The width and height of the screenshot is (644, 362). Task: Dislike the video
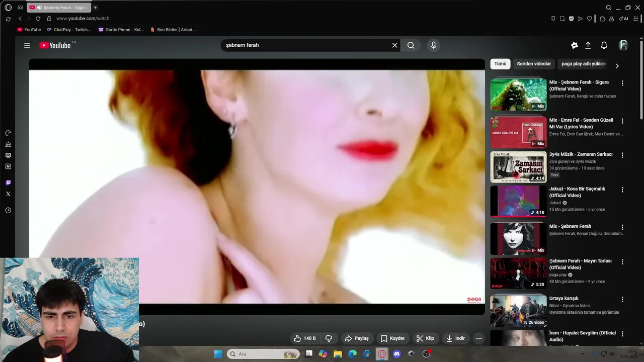(329, 338)
